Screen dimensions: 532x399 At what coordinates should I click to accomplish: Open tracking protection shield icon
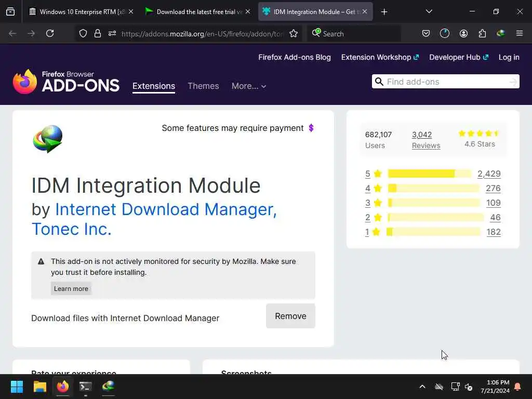pos(83,33)
